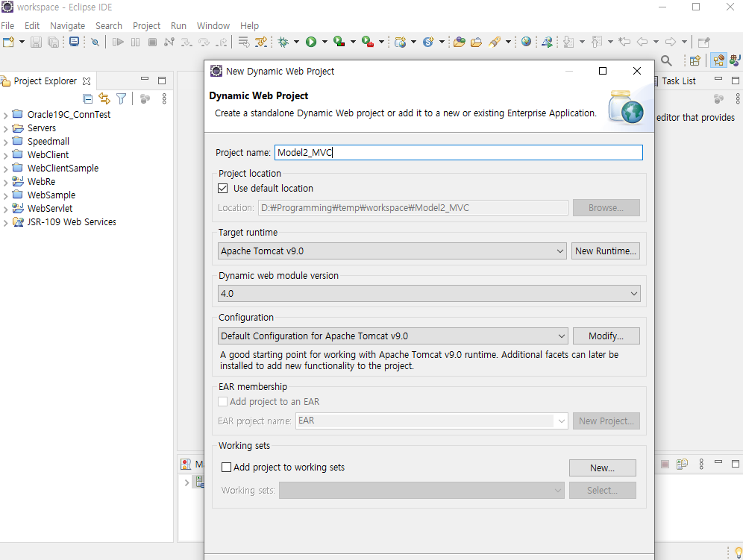Open the terminal monitor toolbar icon

click(x=75, y=42)
